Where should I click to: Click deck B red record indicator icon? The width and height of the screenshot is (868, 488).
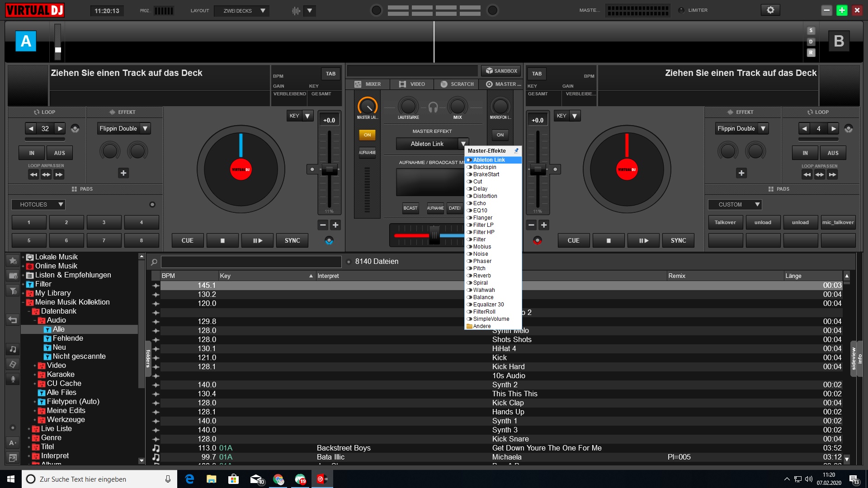(538, 240)
